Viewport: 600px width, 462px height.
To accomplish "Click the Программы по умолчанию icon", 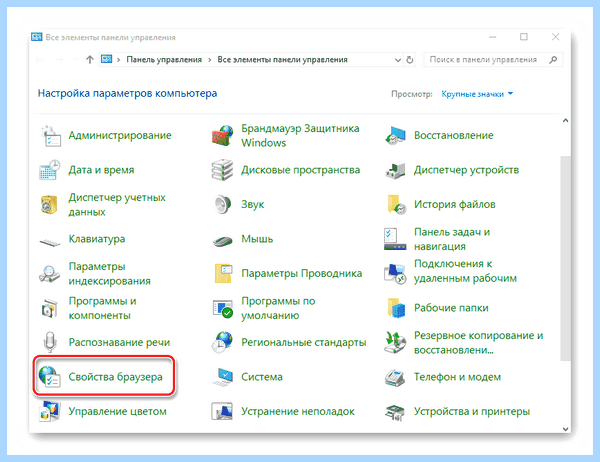I will click(223, 308).
